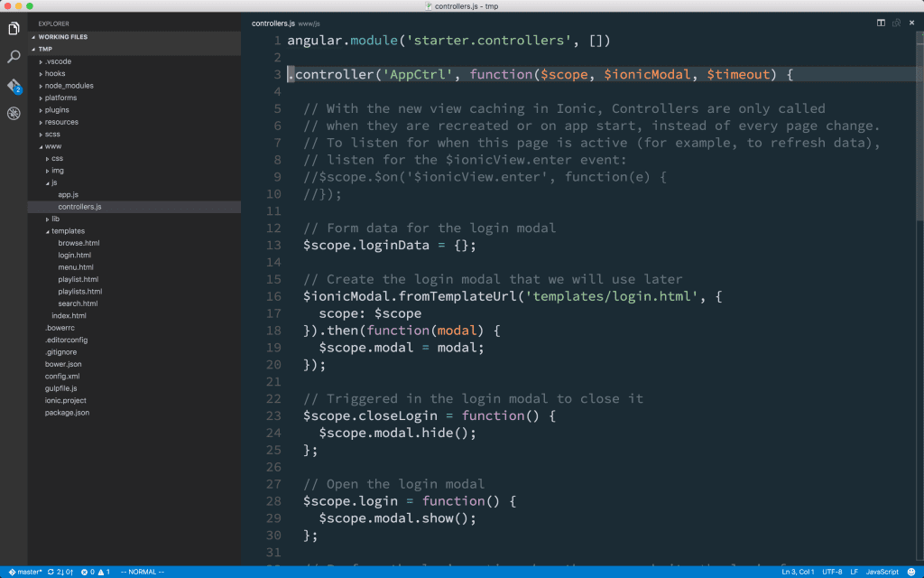
Task: Open the errors and warnings indicator
Action: [x=94, y=572]
